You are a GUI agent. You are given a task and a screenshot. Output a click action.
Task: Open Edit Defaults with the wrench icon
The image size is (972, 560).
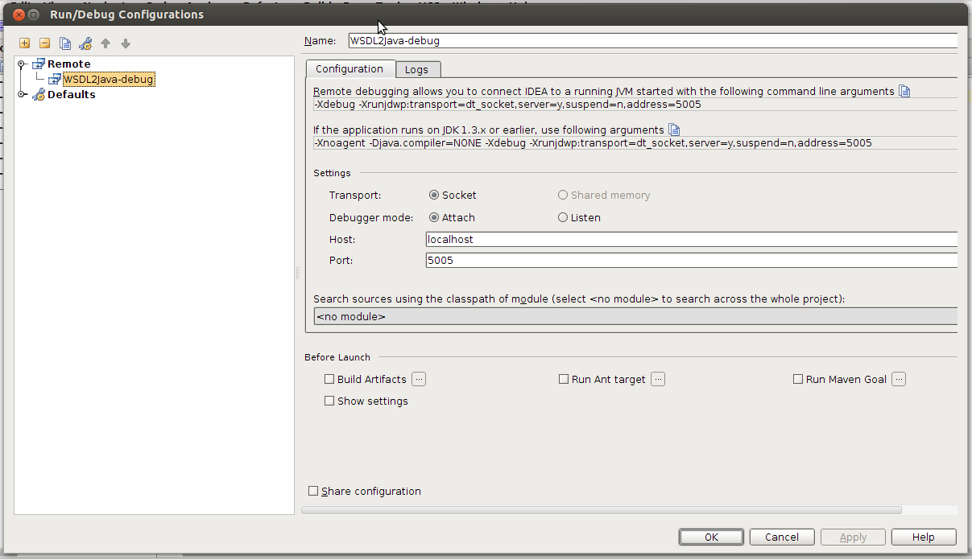[85, 43]
